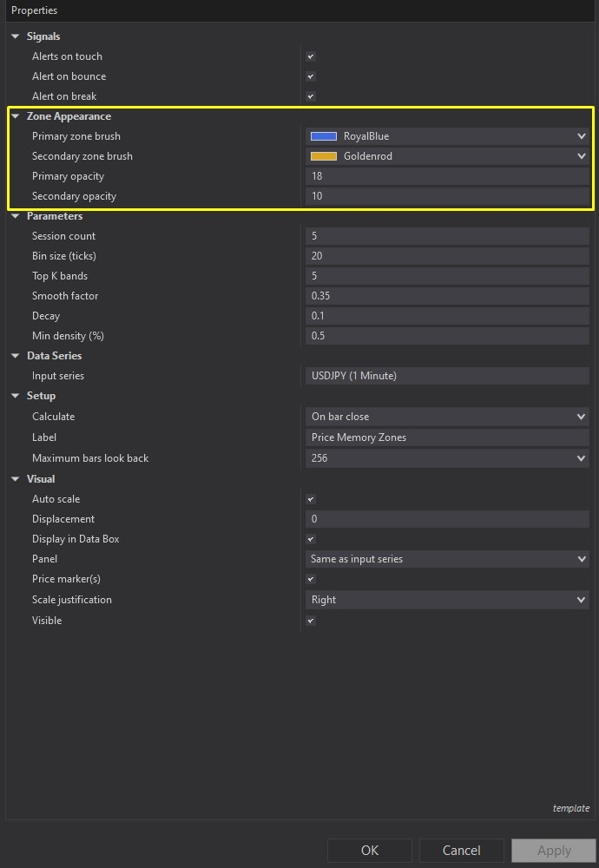Click the RoyalBlue color swatch

(x=324, y=136)
